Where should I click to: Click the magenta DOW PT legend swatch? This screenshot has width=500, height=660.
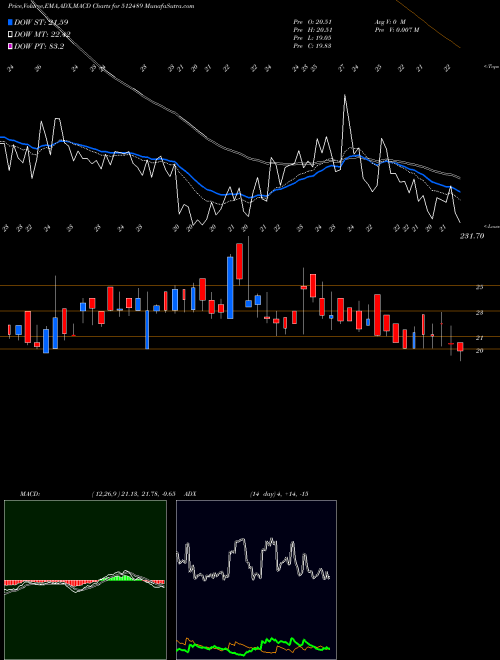tap(10, 47)
